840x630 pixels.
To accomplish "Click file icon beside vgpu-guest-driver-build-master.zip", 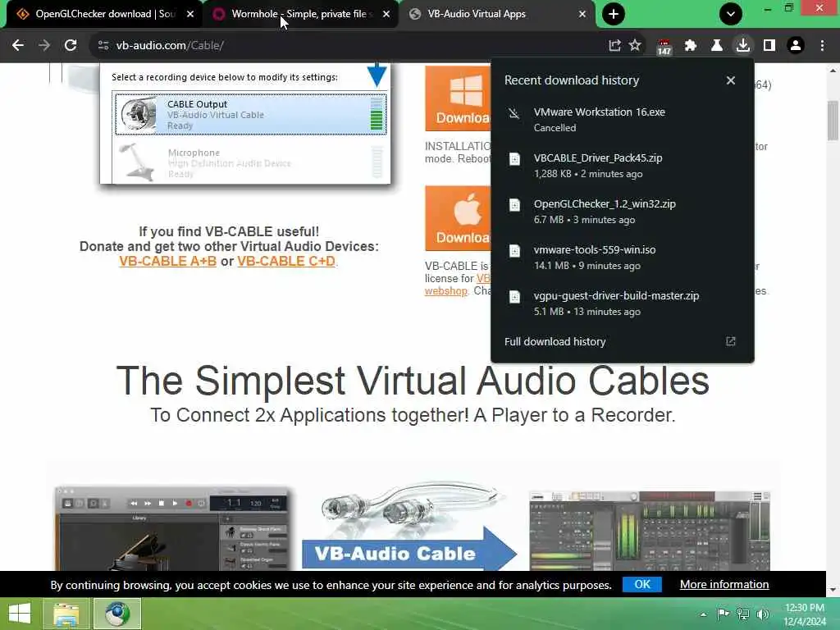I will pyautogui.click(x=514, y=297).
